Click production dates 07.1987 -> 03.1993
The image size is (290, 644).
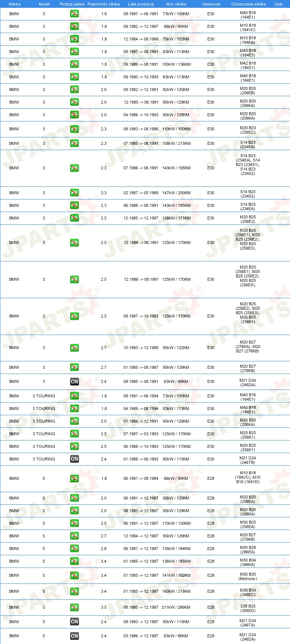(141, 434)
